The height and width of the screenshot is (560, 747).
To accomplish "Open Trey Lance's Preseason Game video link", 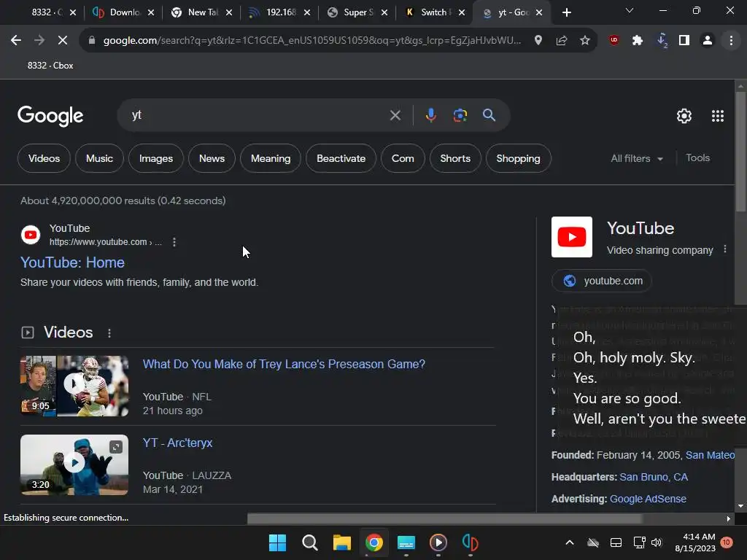I will [284, 365].
